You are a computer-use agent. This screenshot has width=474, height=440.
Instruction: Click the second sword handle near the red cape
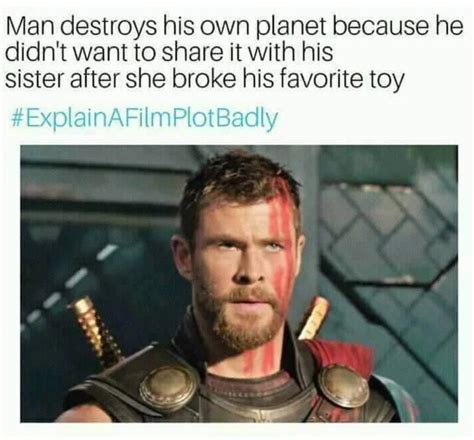pos(314,318)
